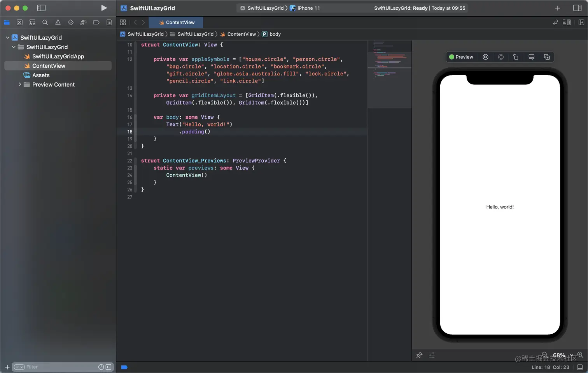Add a new file with plus button
588x373 pixels.
click(7, 367)
